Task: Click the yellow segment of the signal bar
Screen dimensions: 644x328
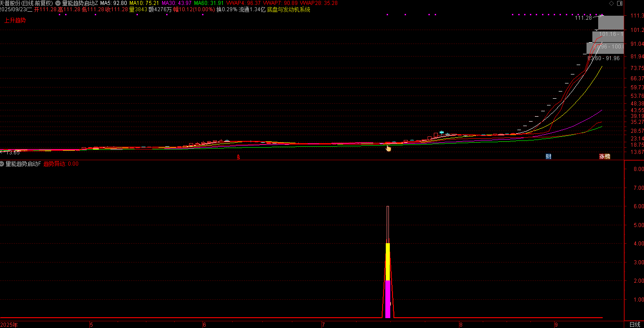Action: 388,262
